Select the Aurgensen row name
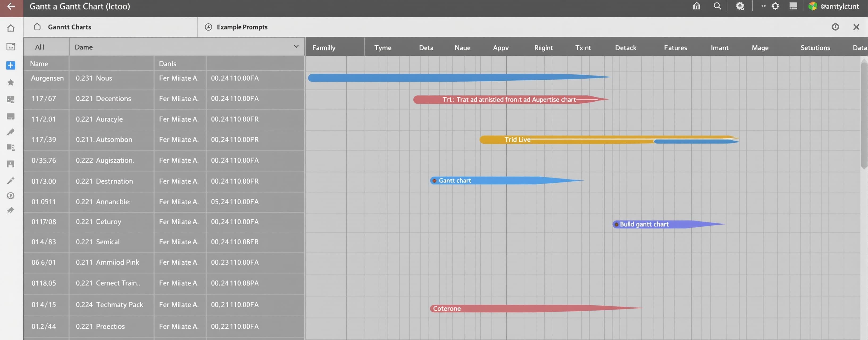This screenshot has height=340, width=868. click(47, 78)
